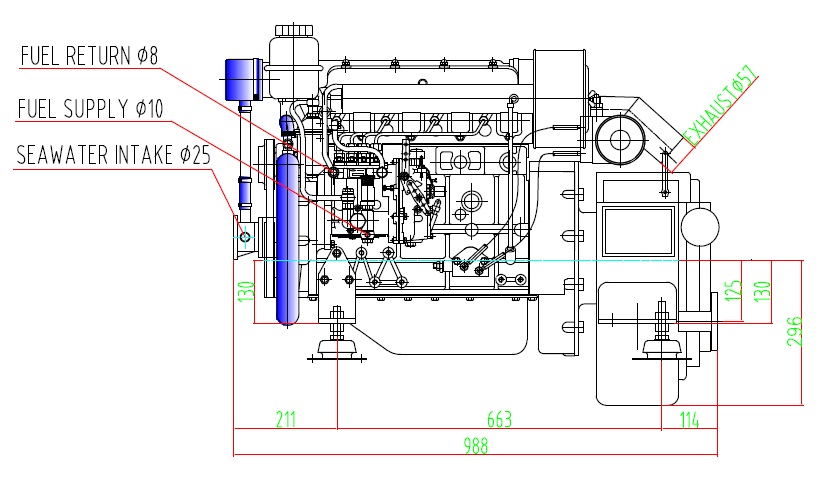Click the gearbox rectangular cover plate

click(638, 231)
